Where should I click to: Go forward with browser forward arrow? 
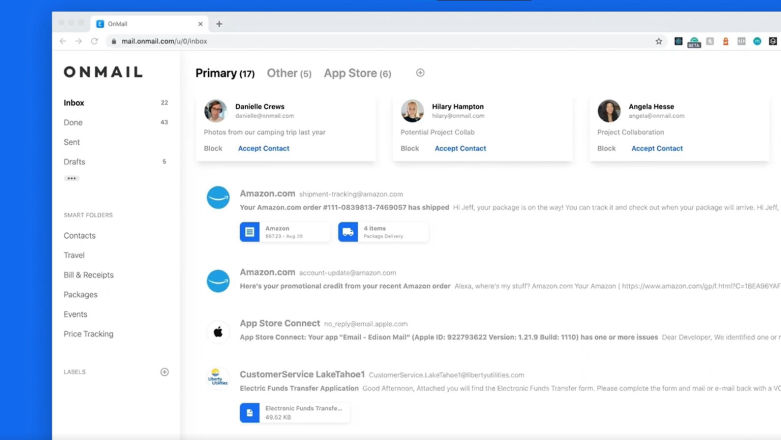78,41
